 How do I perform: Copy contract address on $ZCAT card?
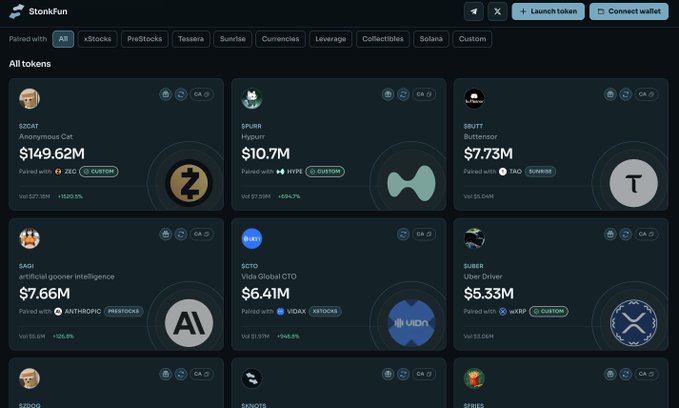[x=202, y=94]
